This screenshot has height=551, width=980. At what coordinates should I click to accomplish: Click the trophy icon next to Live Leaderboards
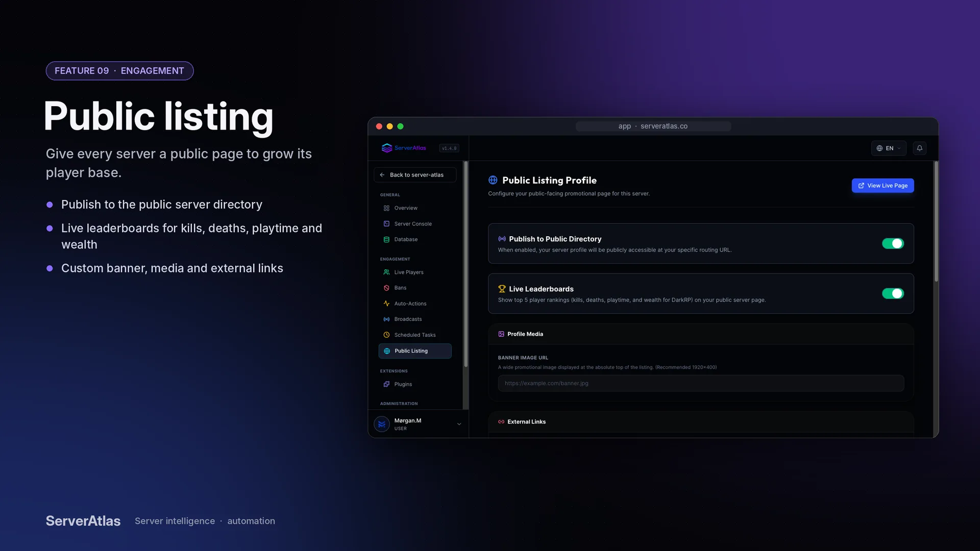pyautogui.click(x=502, y=289)
